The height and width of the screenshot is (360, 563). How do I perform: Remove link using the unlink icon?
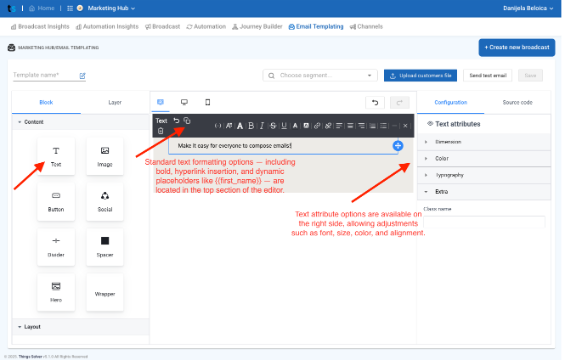[x=328, y=126]
